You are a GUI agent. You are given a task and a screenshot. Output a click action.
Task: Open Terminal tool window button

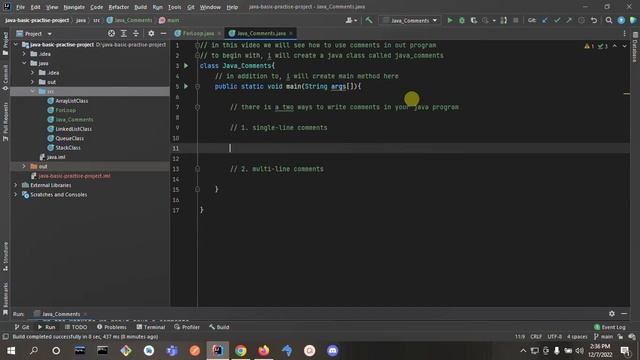151,327
